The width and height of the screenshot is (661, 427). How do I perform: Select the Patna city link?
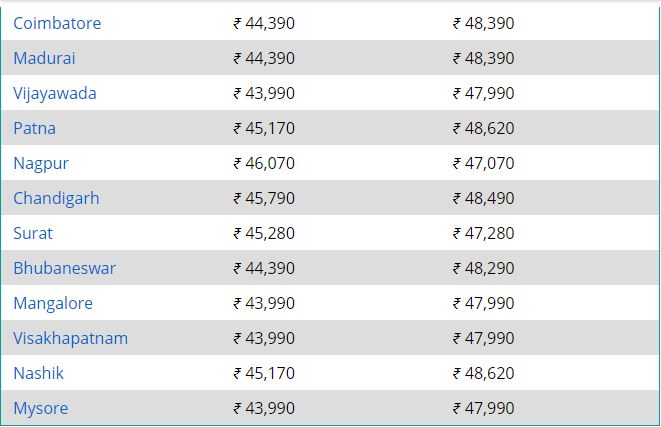click(x=35, y=128)
